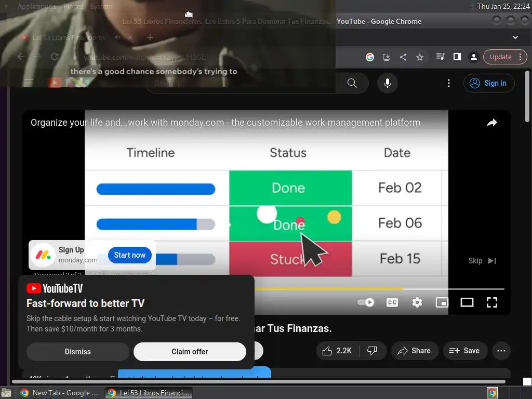Image resolution: width=532 pixels, height=399 pixels.
Task: Click the Sign in button
Action: pyautogui.click(x=488, y=83)
